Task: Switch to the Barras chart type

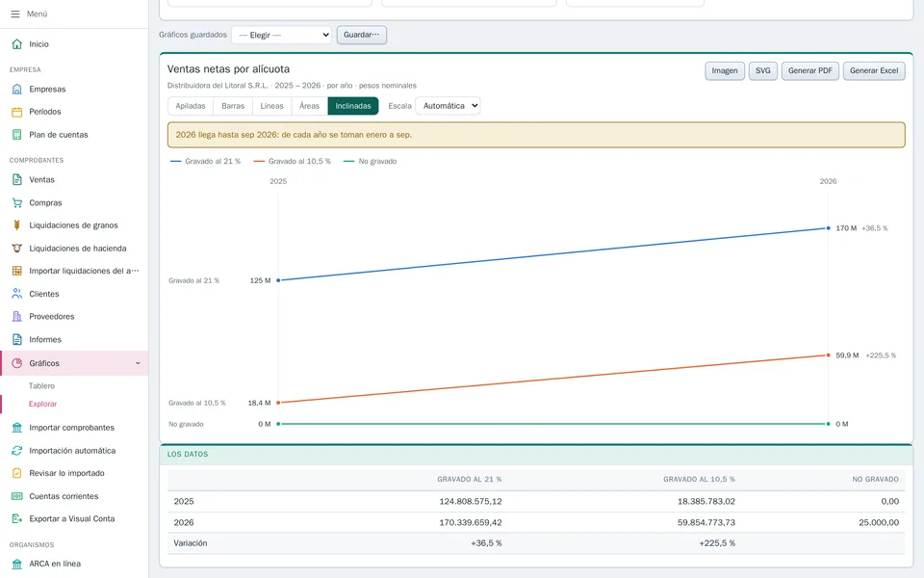Action: (233, 106)
